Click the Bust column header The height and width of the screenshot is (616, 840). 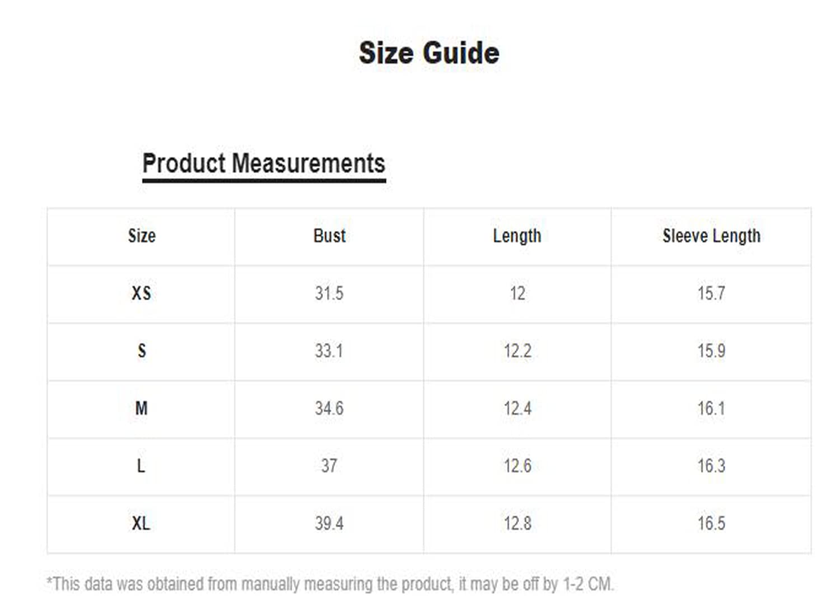click(329, 236)
